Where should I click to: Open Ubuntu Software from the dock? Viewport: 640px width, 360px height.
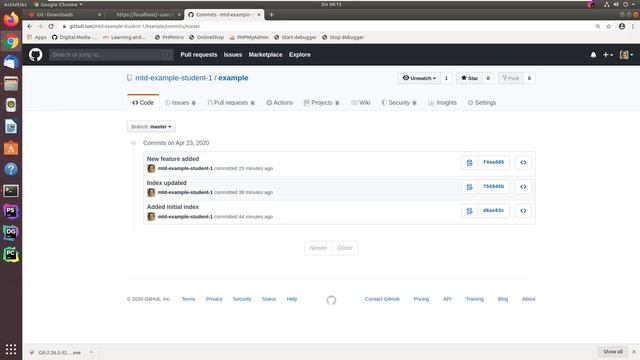(11, 148)
